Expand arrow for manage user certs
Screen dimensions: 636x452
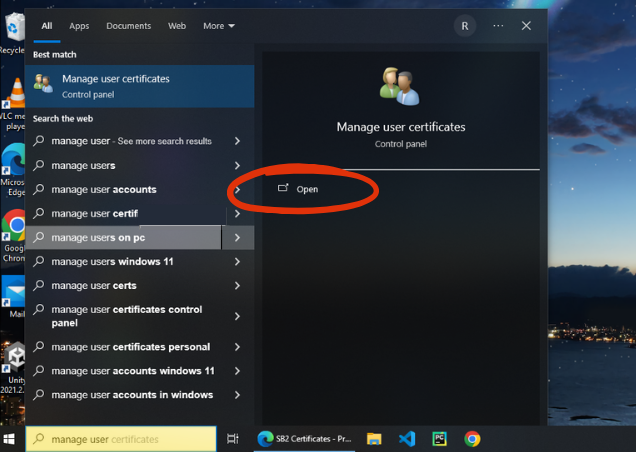(x=237, y=286)
